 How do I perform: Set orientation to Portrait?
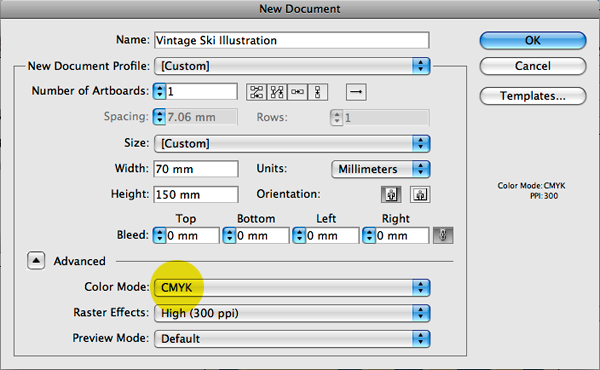click(x=391, y=194)
